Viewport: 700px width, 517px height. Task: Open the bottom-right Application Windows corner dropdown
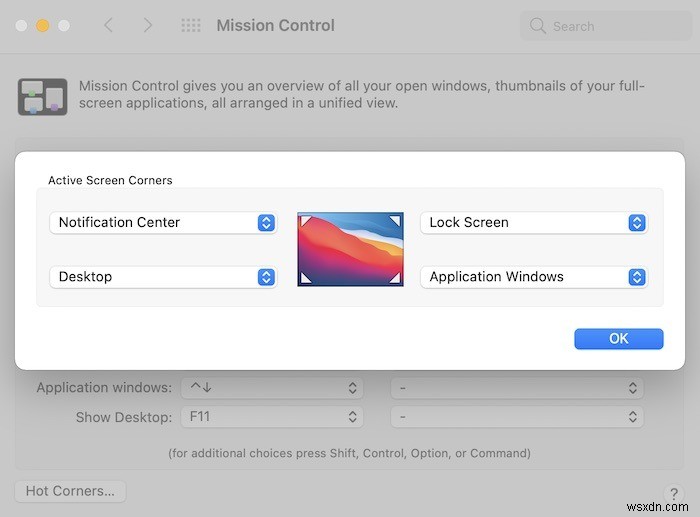click(534, 277)
